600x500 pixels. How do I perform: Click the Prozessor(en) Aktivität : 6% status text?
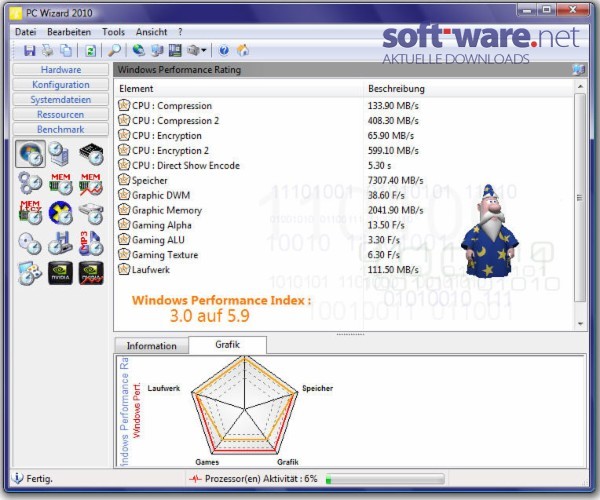pos(261,479)
